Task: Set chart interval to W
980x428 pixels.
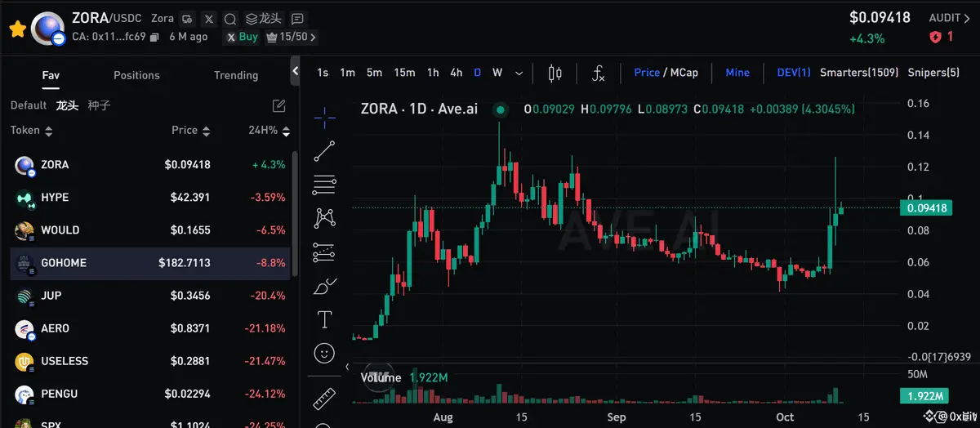Action: [x=497, y=73]
